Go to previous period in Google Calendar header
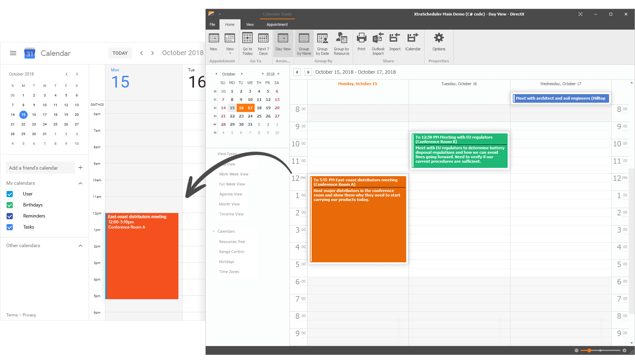Viewport: 635px width, 364px height. coord(141,53)
